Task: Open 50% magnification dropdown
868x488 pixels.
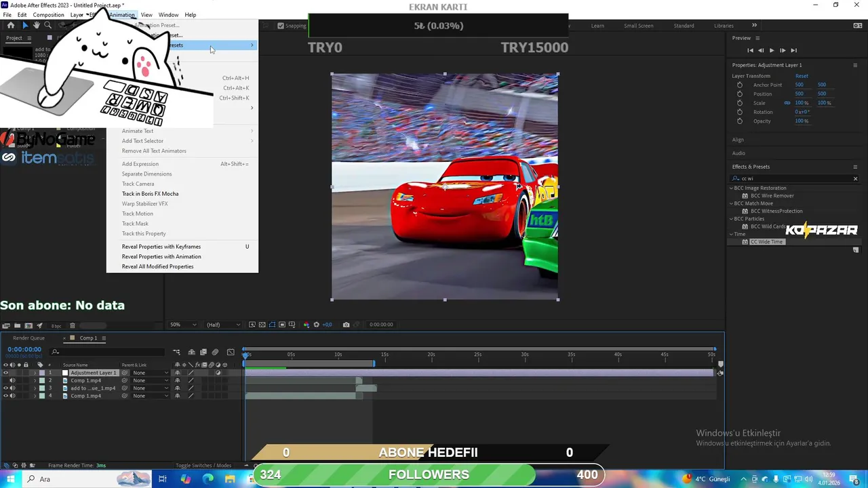Action: [183, 325]
